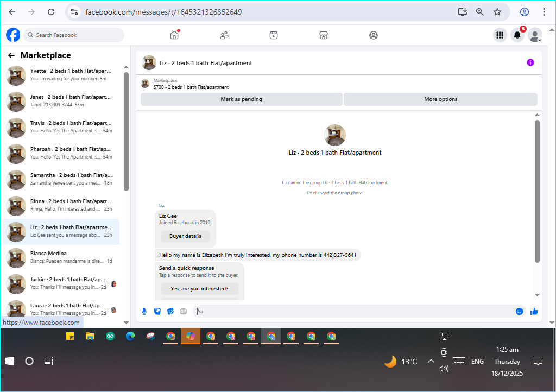The height and width of the screenshot is (392, 556).
Task: Open File Explorer from taskbar
Action: (x=90, y=337)
